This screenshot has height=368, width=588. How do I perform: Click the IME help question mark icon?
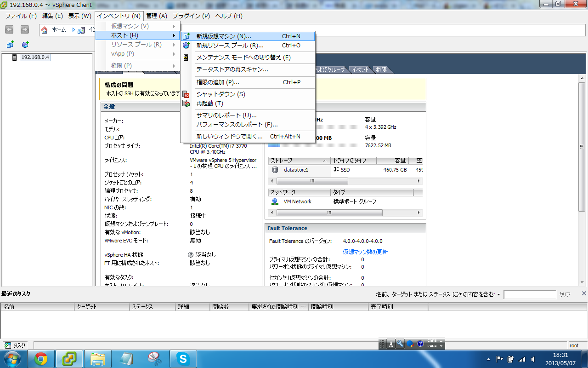[420, 344]
